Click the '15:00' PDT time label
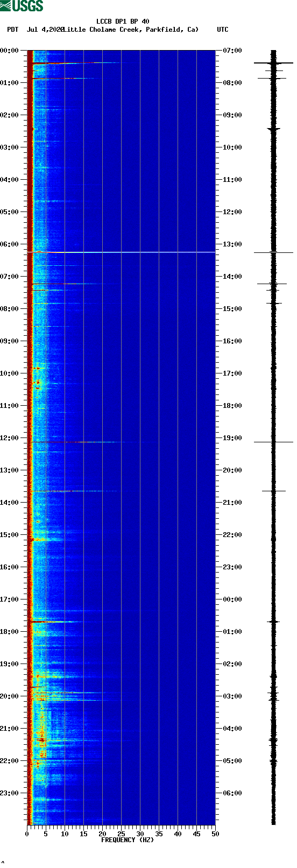Screen dimensions: 297x868 (x=10, y=535)
